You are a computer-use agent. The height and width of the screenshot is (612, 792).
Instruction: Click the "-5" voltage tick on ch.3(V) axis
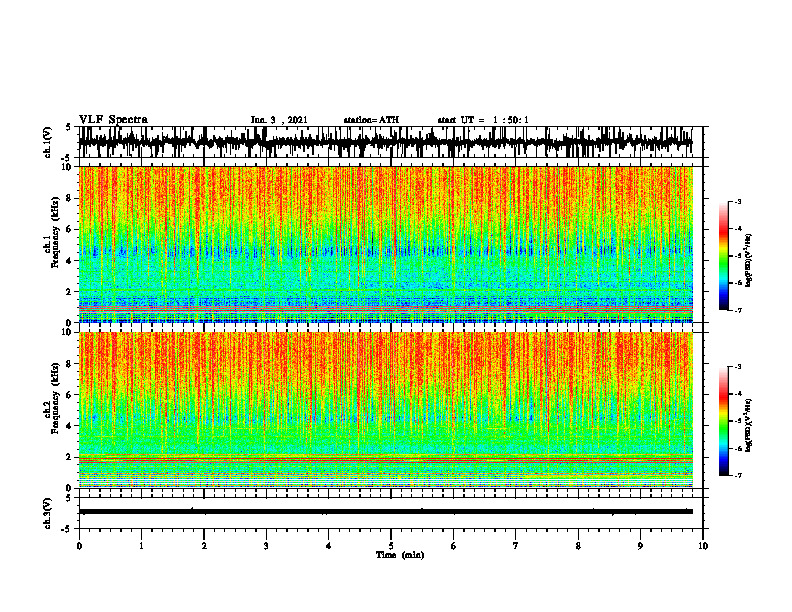[67, 529]
